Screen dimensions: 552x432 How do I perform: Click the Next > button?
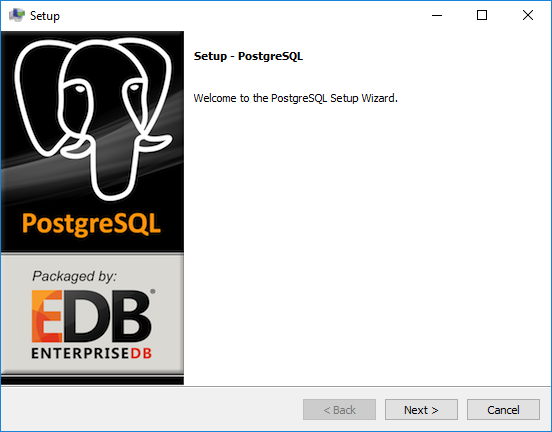click(421, 409)
